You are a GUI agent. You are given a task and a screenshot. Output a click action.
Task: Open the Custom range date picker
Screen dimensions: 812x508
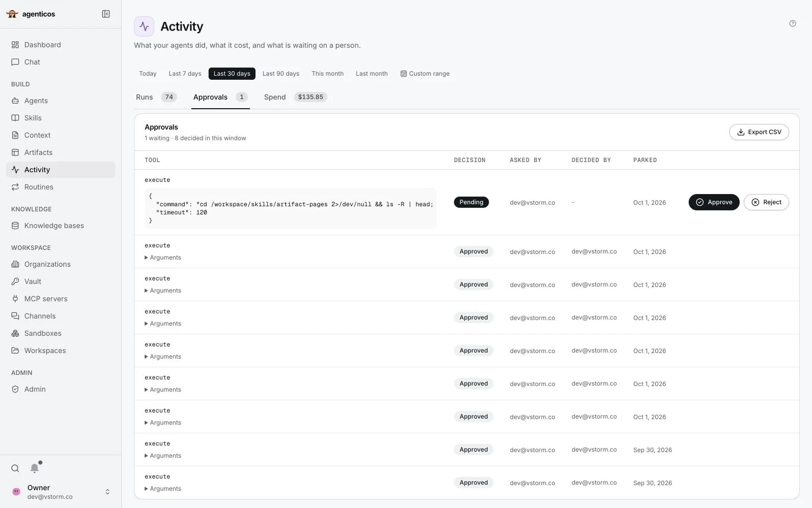pyautogui.click(x=425, y=74)
